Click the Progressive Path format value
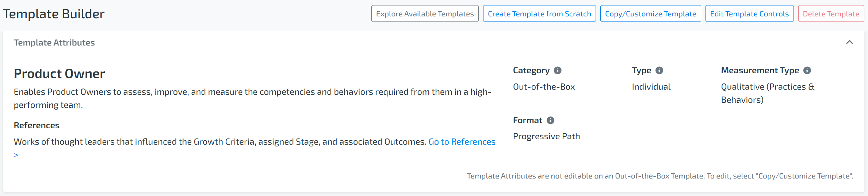This screenshot has height=196, width=868. point(546,136)
